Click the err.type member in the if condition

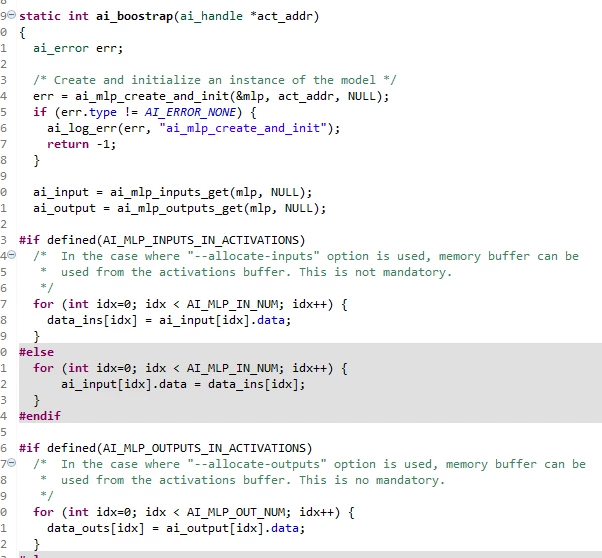(x=89, y=112)
